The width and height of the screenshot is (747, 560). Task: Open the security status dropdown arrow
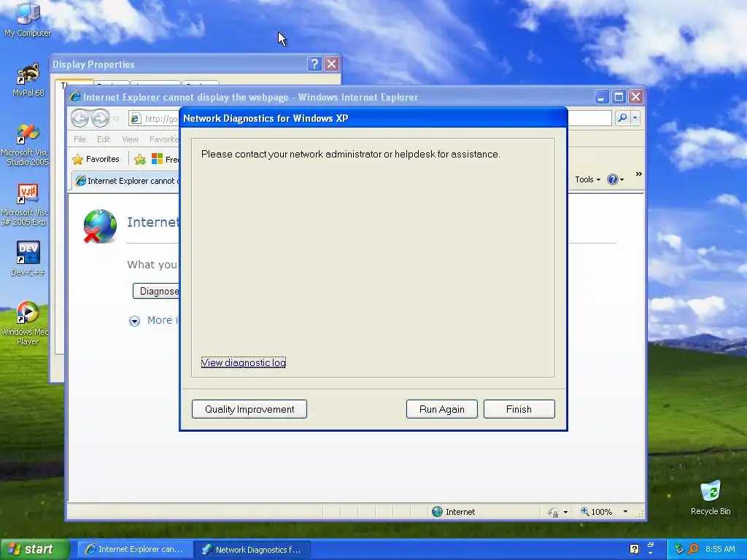565,512
